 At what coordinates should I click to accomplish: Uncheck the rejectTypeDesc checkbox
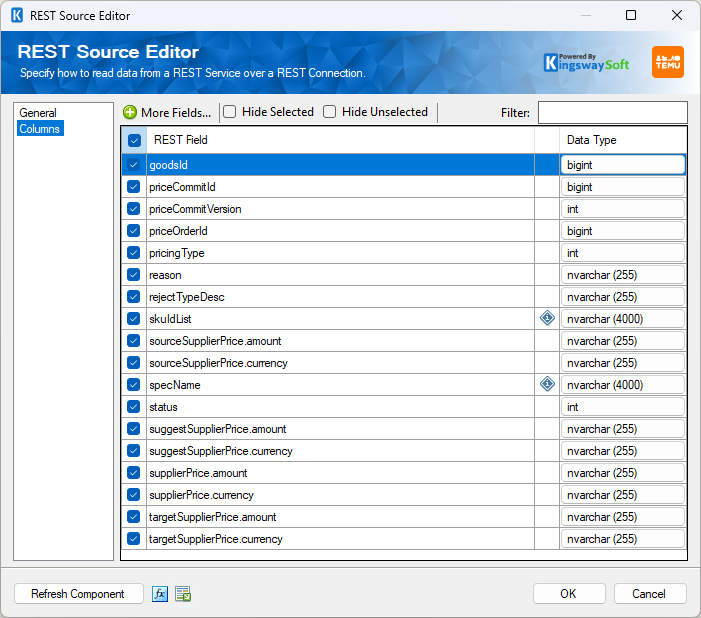click(x=133, y=296)
